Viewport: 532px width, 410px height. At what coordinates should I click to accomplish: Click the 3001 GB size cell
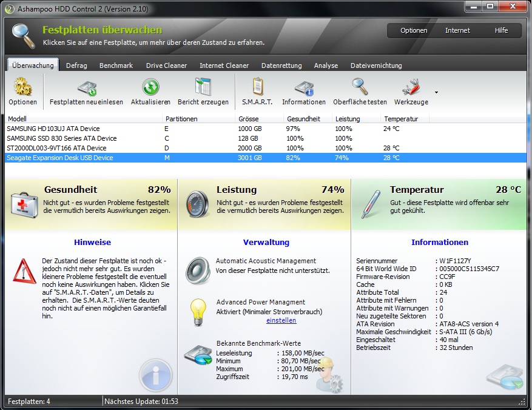250,158
